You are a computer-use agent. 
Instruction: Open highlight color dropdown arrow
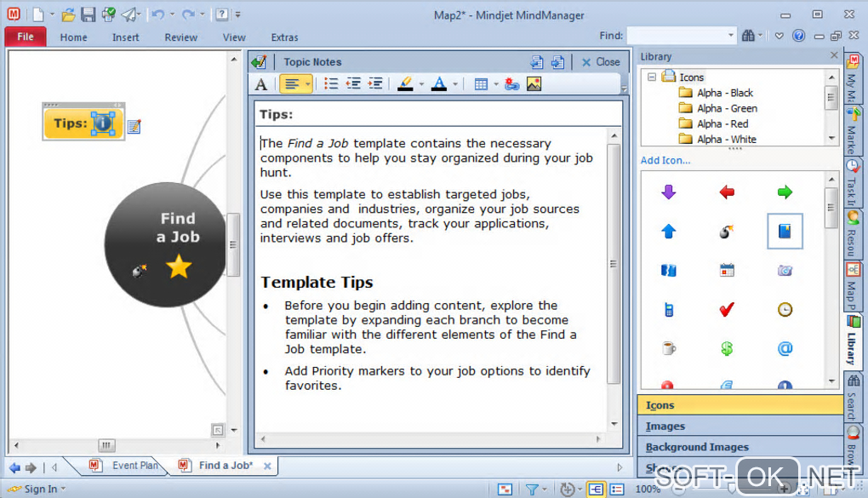pos(422,84)
